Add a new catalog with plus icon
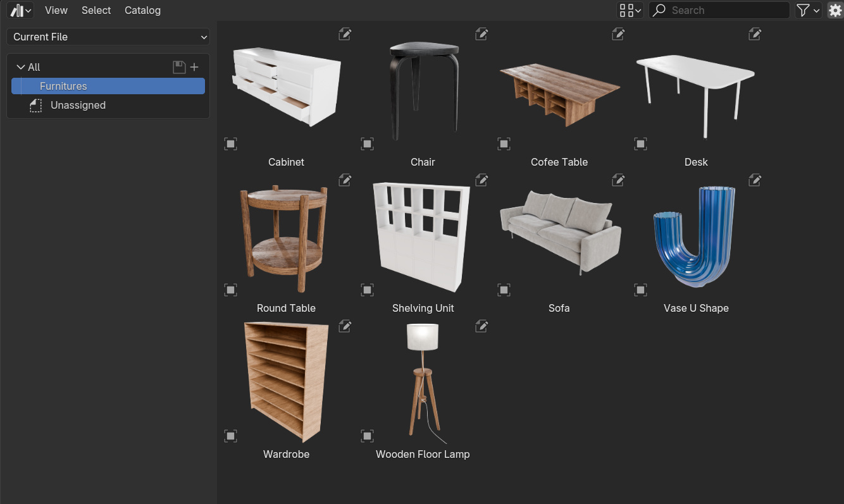 194,67
